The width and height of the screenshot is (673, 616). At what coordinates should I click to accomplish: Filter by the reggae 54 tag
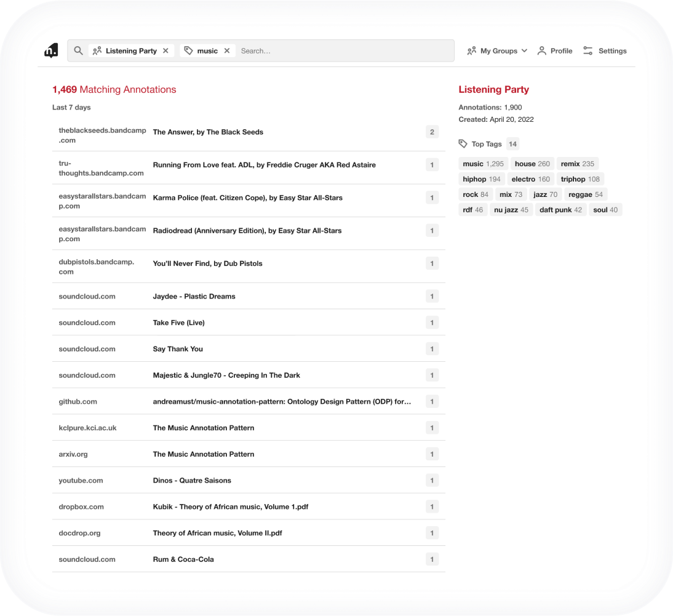[586, 194]
